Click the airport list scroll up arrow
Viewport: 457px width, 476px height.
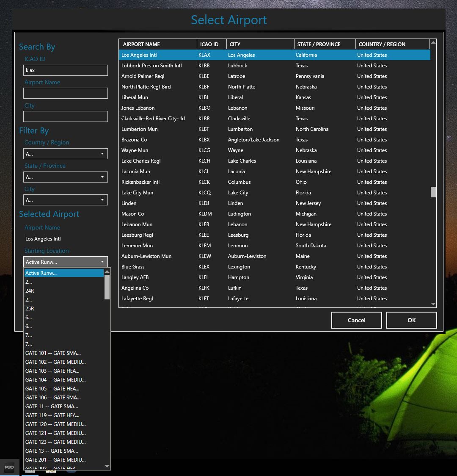click(x=433, y=42)
